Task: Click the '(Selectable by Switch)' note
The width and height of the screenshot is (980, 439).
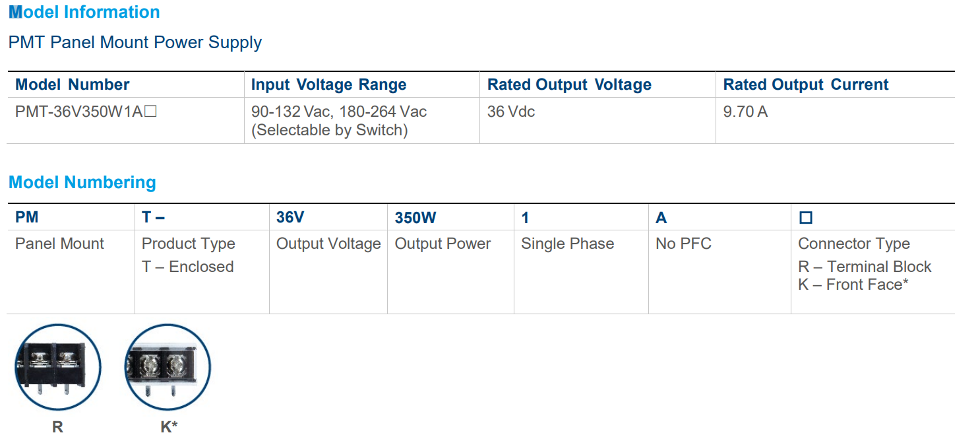Action: pyautogui.click(x=329, y=131)
